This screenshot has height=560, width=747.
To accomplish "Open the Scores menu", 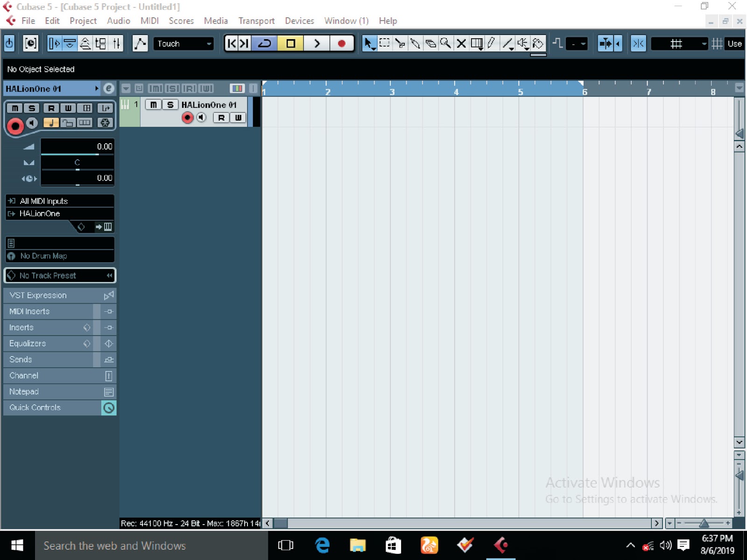I will click(x=181, y=21).
